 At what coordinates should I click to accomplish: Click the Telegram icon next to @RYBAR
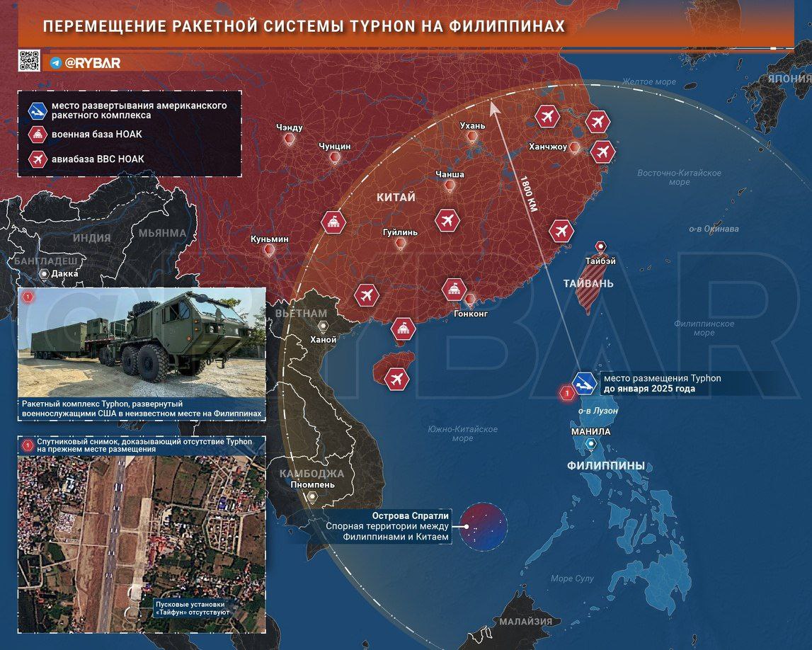[56, 63]
